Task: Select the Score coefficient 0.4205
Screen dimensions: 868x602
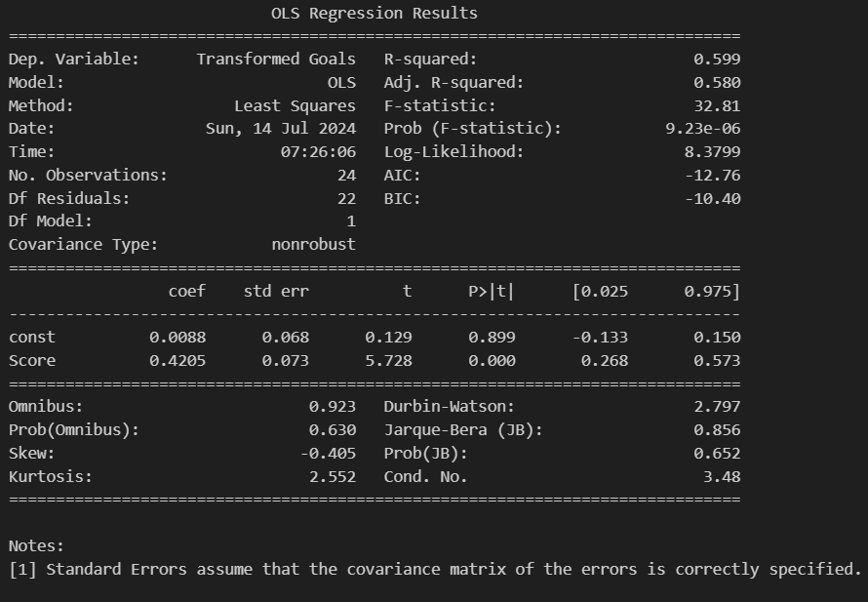Action: coord(178,361)
